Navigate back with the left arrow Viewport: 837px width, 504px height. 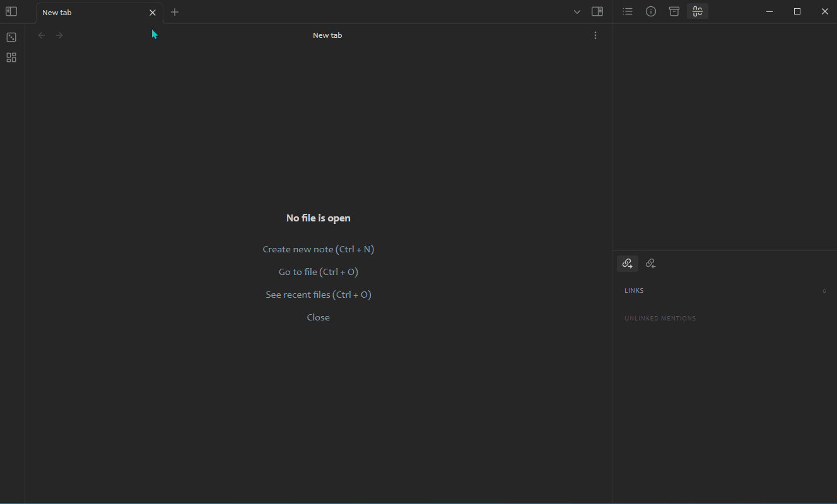click(42, 35)
